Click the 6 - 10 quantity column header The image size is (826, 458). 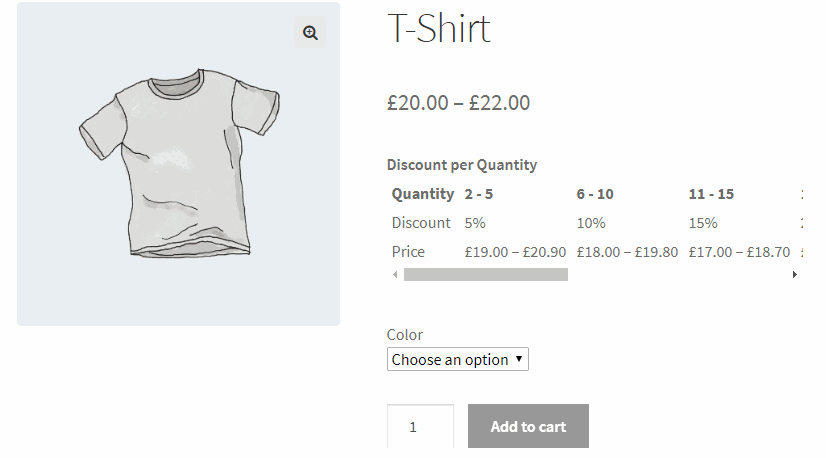595,194
